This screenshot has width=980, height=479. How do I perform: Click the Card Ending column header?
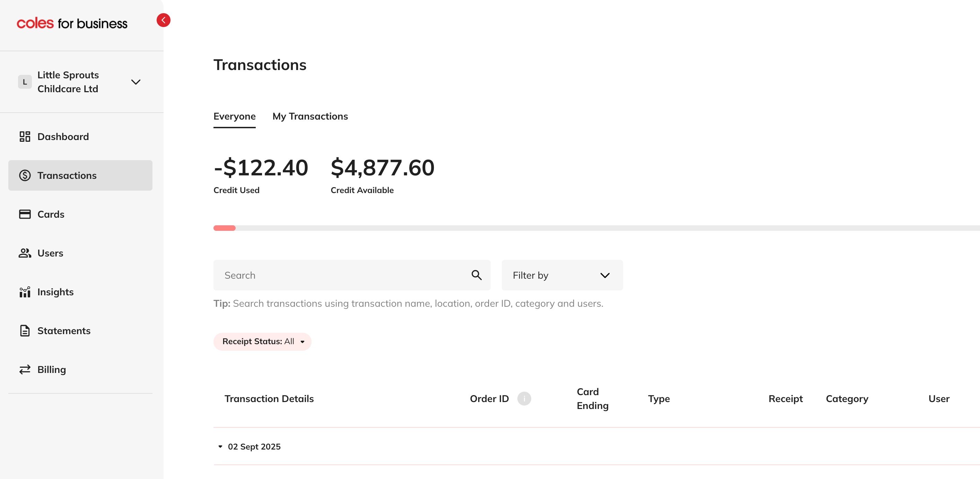tap(592, 398)
